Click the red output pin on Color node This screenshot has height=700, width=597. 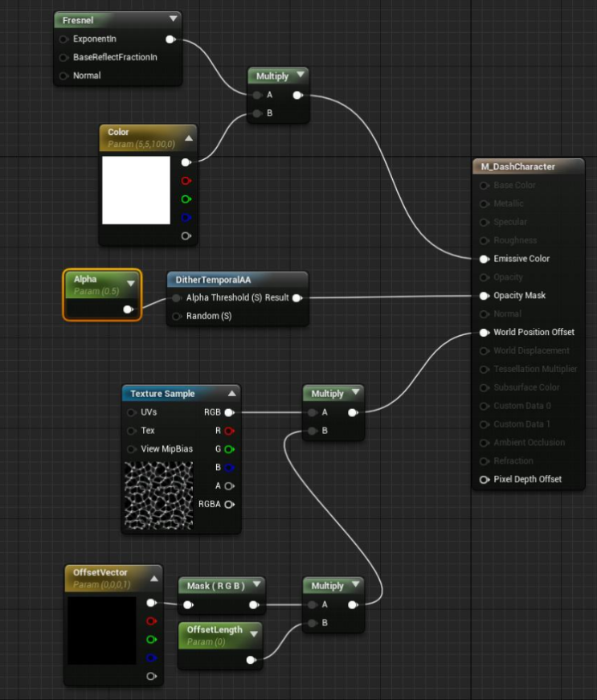click(186, 181)
